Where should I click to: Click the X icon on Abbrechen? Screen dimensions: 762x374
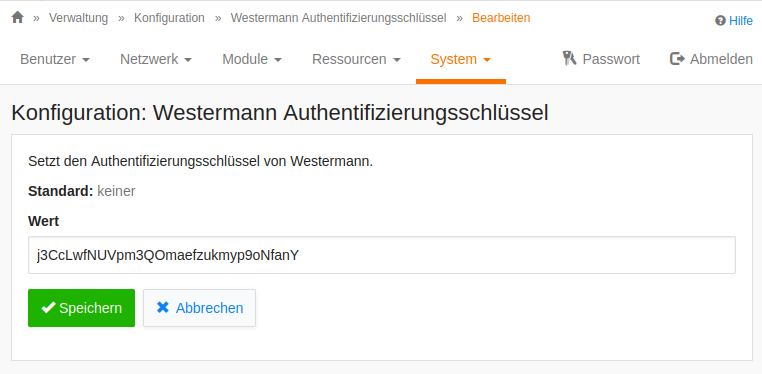point(163,307)
